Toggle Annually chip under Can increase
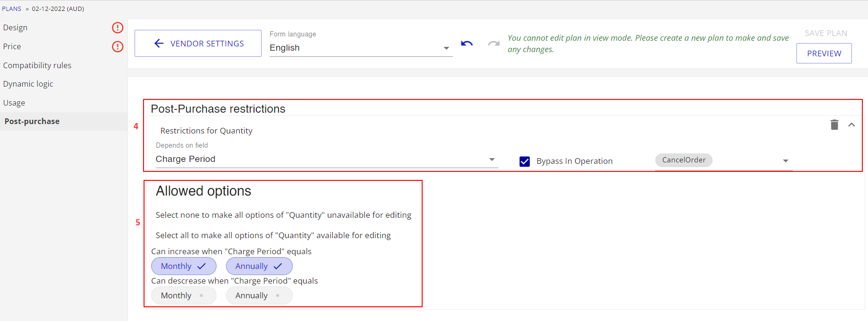This screenshot has height=321, width=868. pos(259,266)
